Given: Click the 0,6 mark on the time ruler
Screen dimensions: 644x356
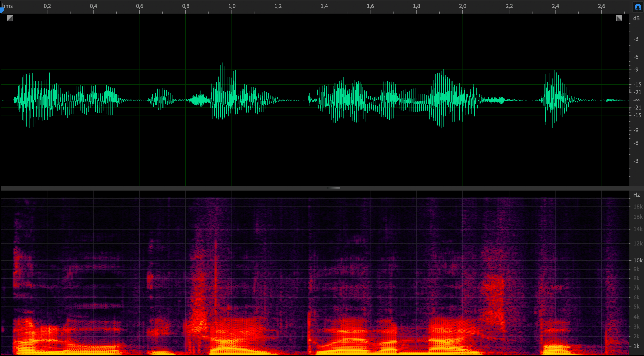Looking at the screenshot, I should point(140,6).
